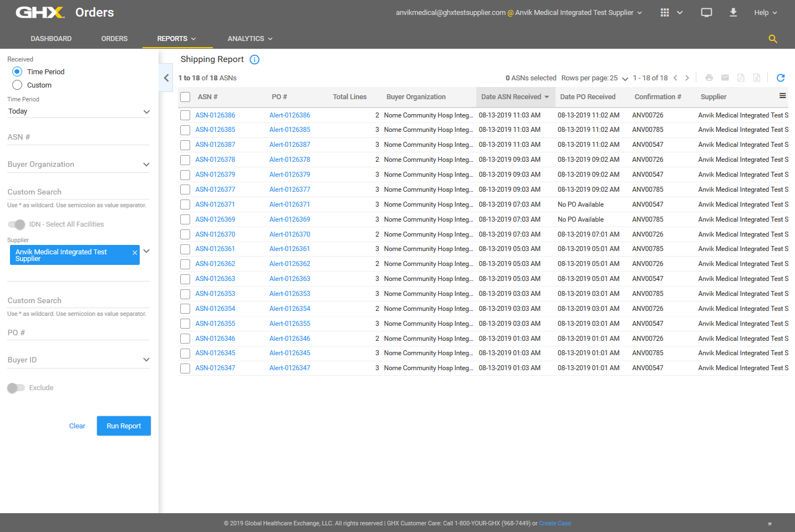Viewport: 795px width, 532px height.
Task: Select the Custom radio button
Action: coord(17,85)
